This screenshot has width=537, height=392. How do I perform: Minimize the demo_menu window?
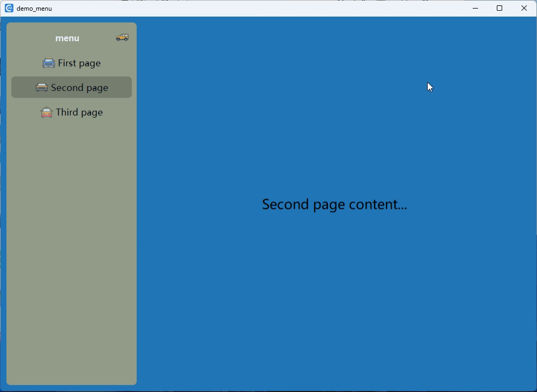coord(475,8)
